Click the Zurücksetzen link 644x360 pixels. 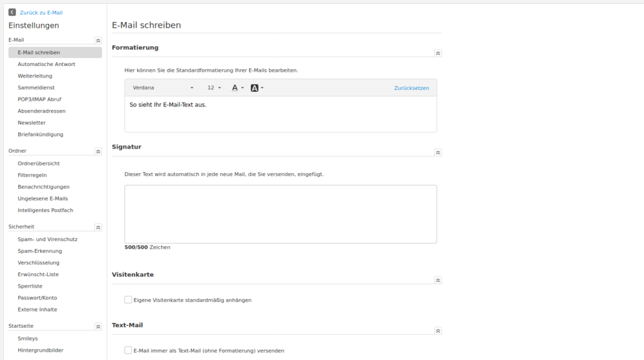(411, 88)
